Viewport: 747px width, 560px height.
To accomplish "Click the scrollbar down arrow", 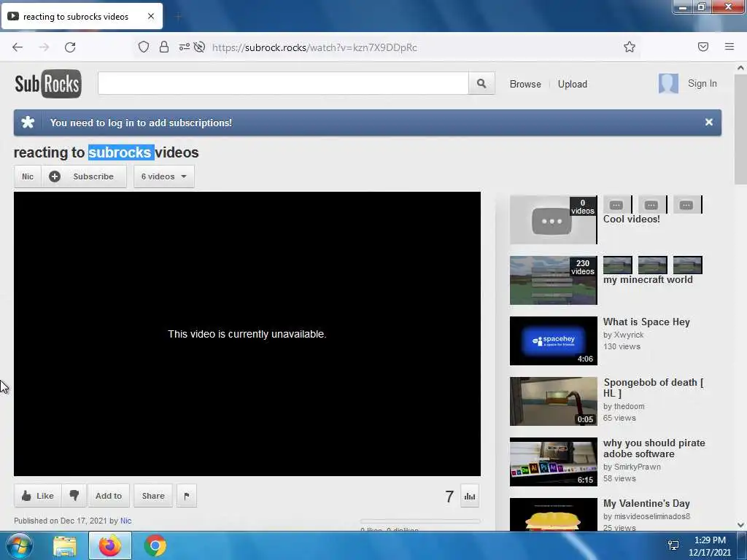I will [740, 525].
